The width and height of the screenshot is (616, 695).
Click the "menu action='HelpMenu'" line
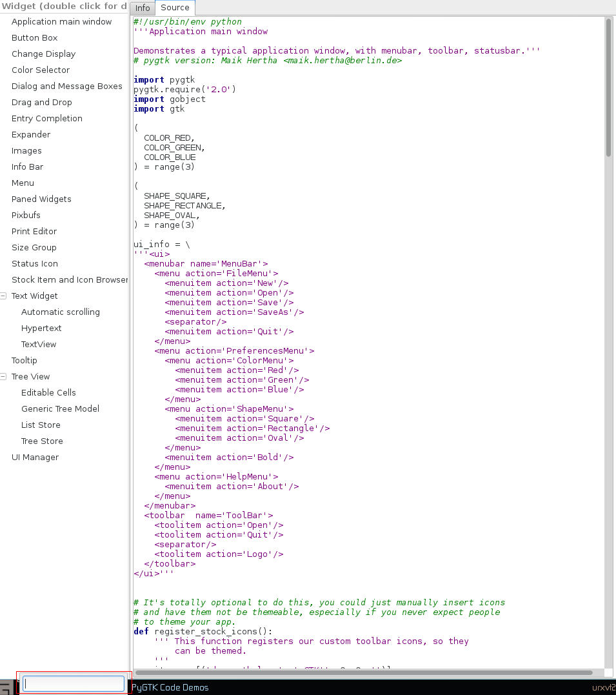(x=216, y=476)
